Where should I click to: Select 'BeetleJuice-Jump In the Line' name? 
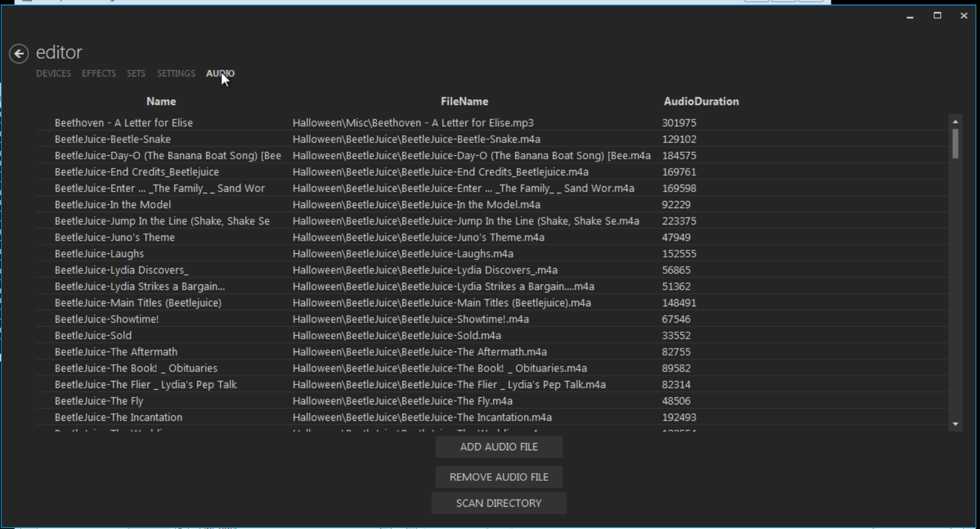coord(162,221)
